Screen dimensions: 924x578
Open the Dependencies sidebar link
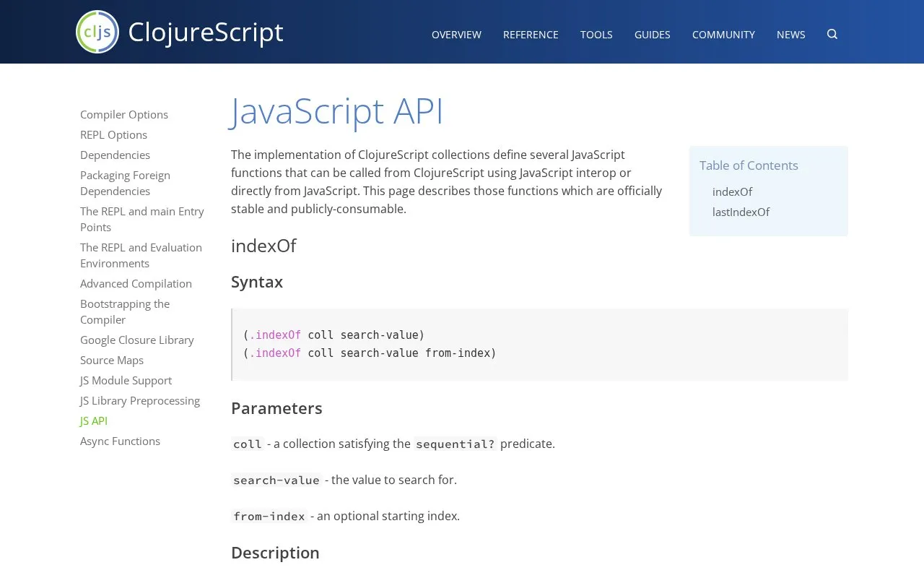point(115,155)
